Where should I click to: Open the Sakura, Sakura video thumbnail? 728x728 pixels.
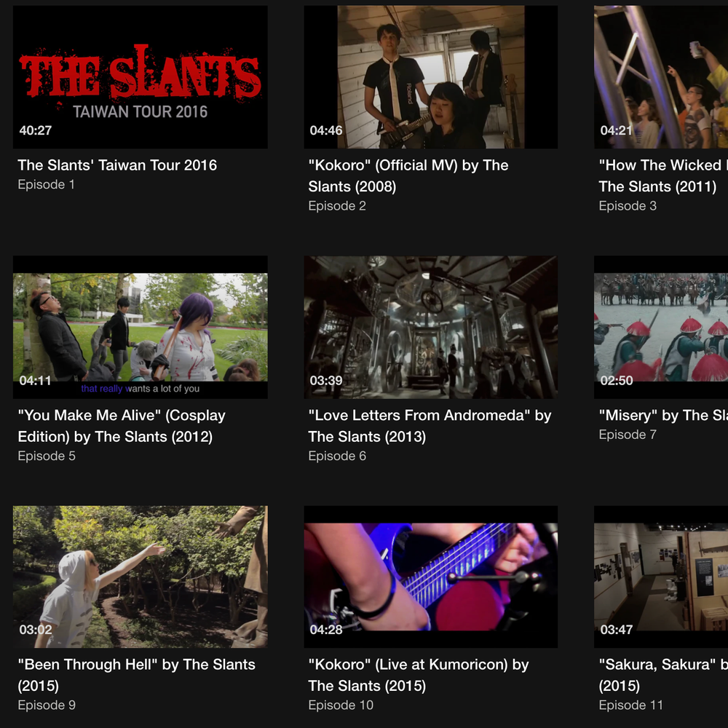point(661,577)
